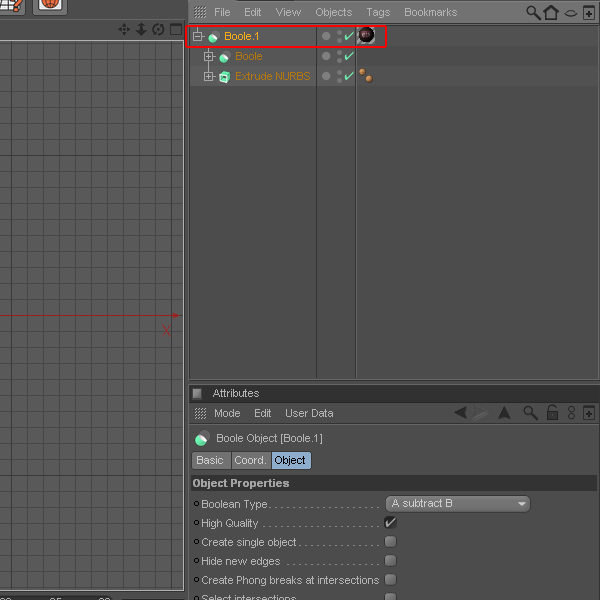The height and width of the screenshot is (600, 600).
Task: Click the orange spheres tag on Extrude NURBS
Action: (x=366, y=76)
